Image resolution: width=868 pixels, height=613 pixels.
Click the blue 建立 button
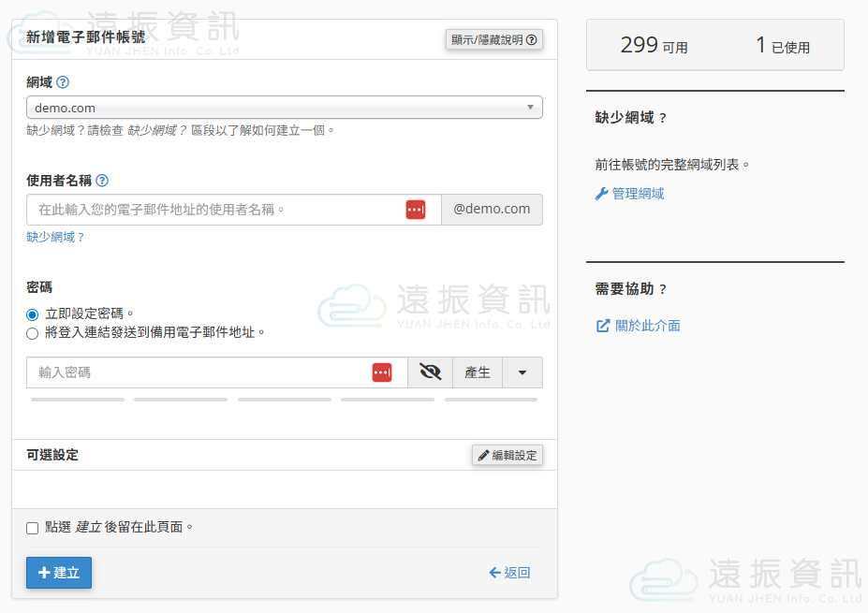coord(59,573)
